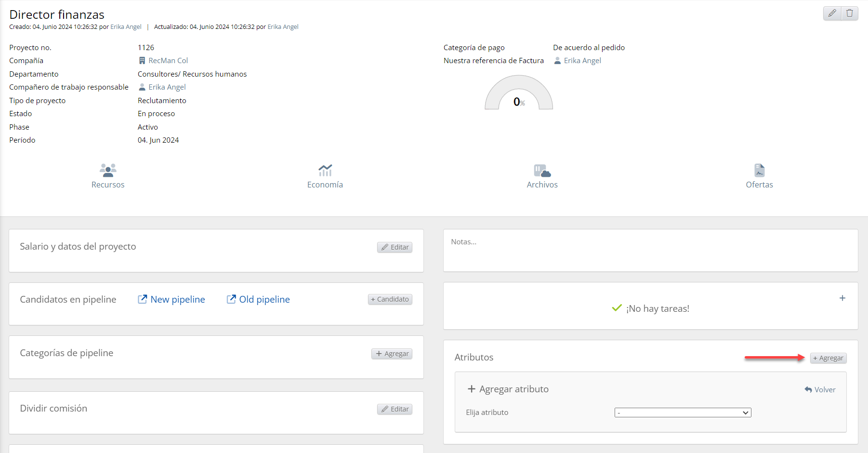
Task: Click the Notas text field
Action: 650,250
